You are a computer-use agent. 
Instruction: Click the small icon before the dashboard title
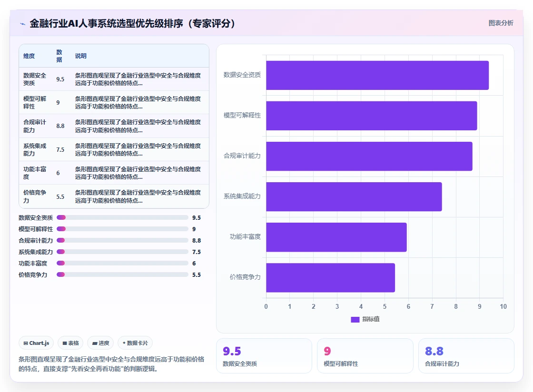point(23,24)
